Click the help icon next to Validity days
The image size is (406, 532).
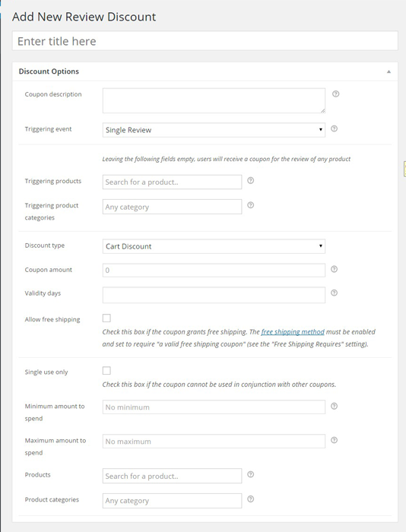pyautogui.click(x=334, y=293)
